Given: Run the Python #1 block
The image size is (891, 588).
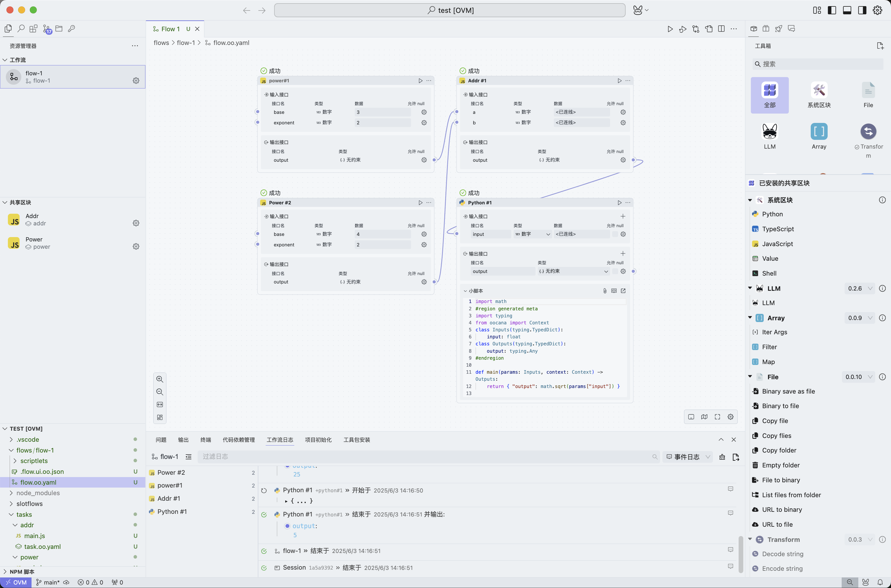Looking at the screenshot, I should (619, 203).
